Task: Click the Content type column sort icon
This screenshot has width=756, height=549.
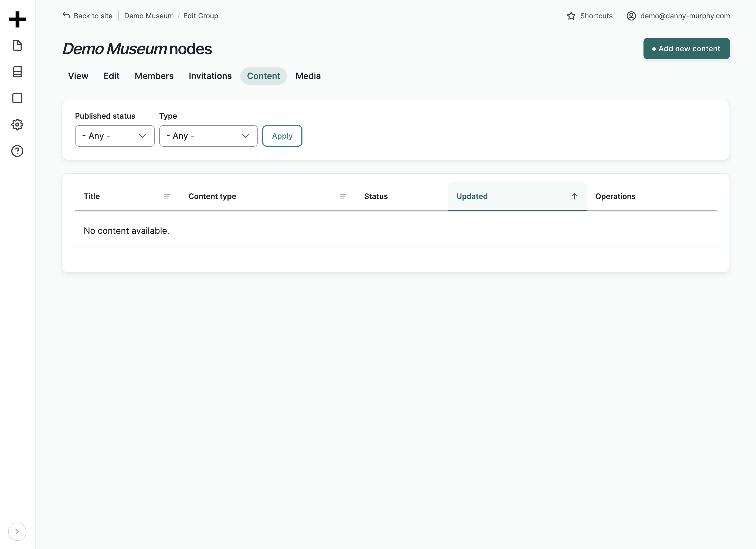Action: click(x=343, y=196)
